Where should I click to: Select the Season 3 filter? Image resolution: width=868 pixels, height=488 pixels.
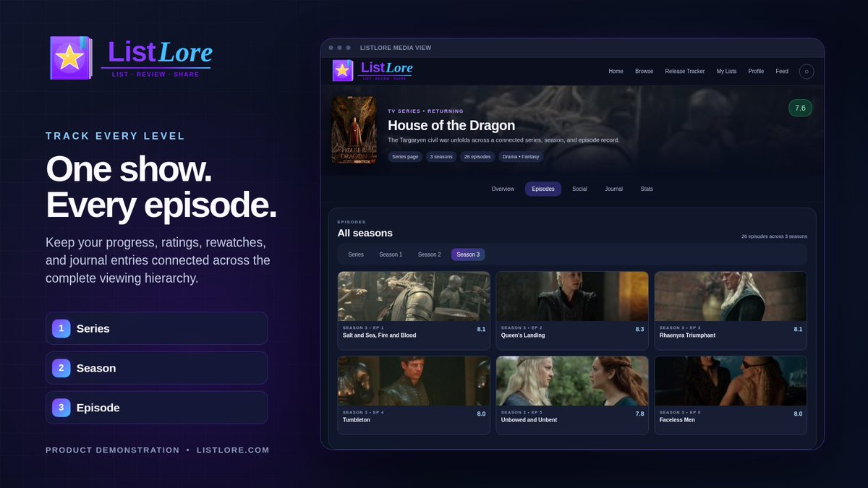468,254
